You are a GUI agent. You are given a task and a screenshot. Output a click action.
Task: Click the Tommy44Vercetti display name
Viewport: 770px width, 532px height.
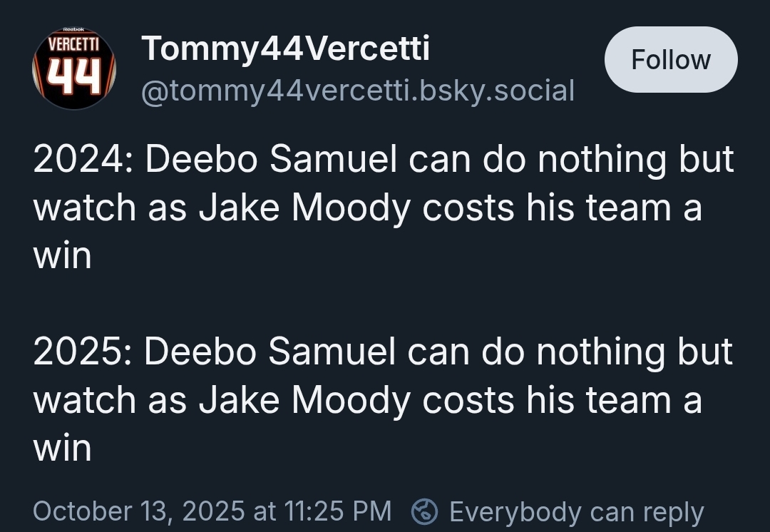(285, 48)
